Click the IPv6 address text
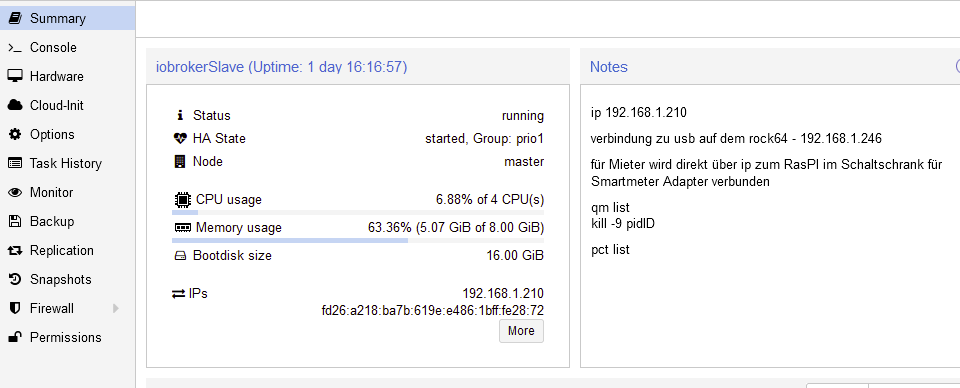Viewport: 960px width, 388px height. 432,311
